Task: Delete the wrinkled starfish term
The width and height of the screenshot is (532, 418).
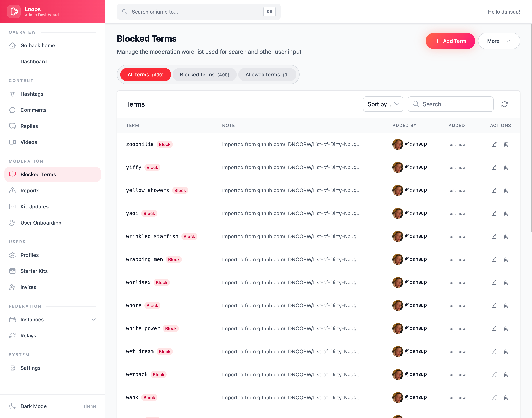Action: [x=506, y=236]
